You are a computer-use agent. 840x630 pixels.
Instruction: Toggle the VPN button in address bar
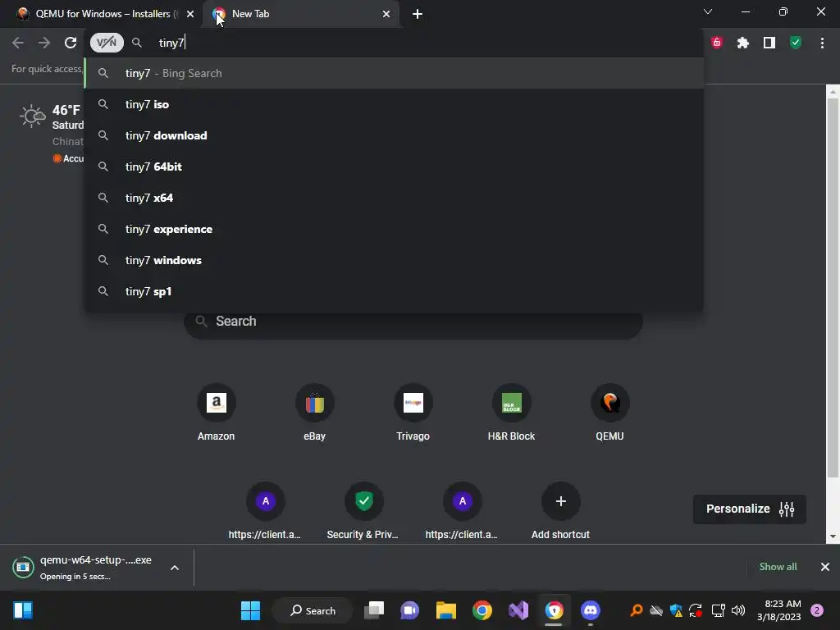[107, 43]
